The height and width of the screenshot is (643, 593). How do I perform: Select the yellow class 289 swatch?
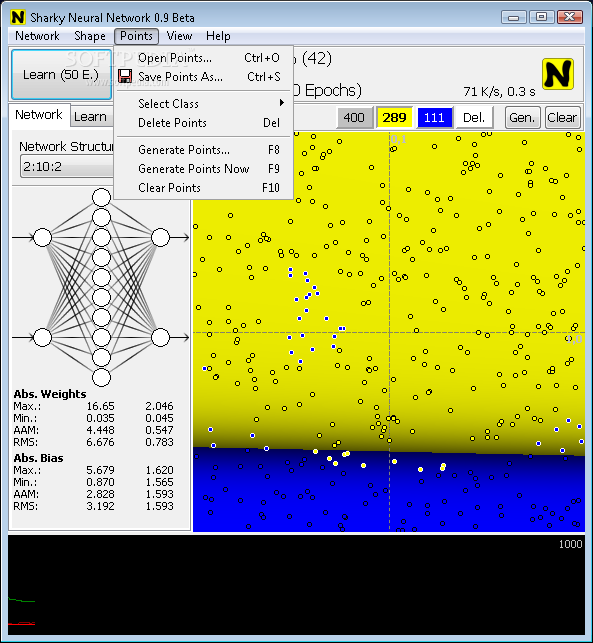[x=394, y=118]
